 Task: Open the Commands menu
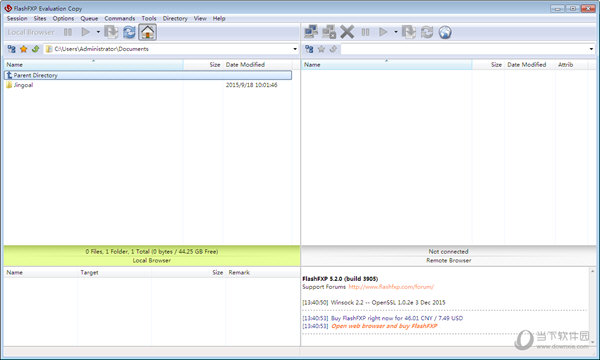120,18
